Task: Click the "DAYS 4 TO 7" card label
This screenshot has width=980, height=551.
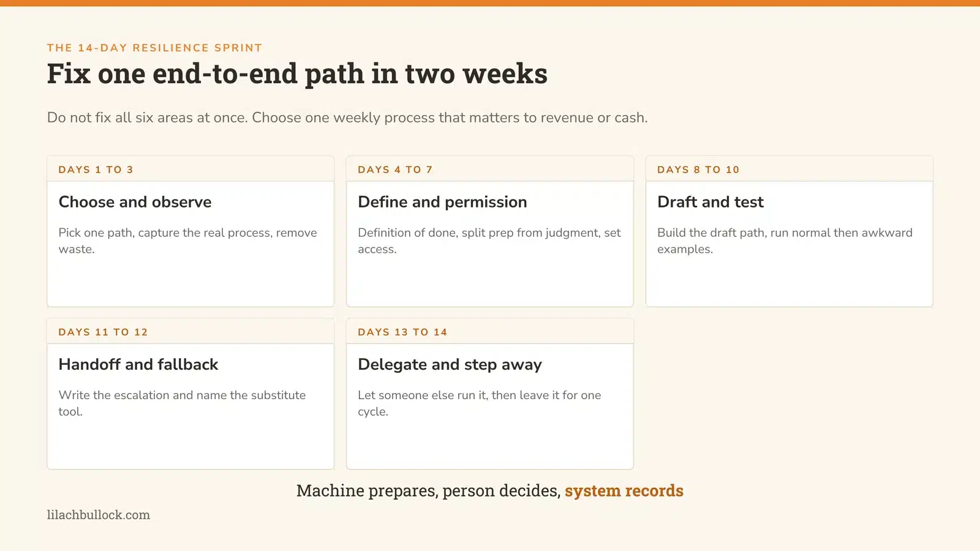Action: click(395, 170)
